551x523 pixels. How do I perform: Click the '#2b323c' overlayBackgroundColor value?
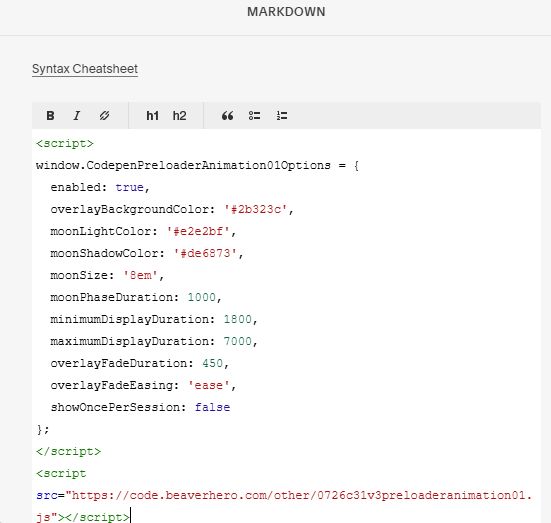255,209
